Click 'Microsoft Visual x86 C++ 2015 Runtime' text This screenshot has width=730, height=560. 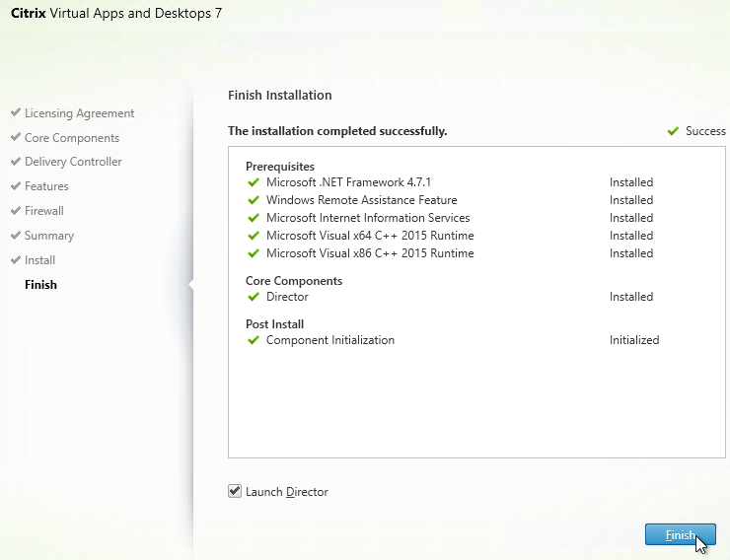coord(370,253)
